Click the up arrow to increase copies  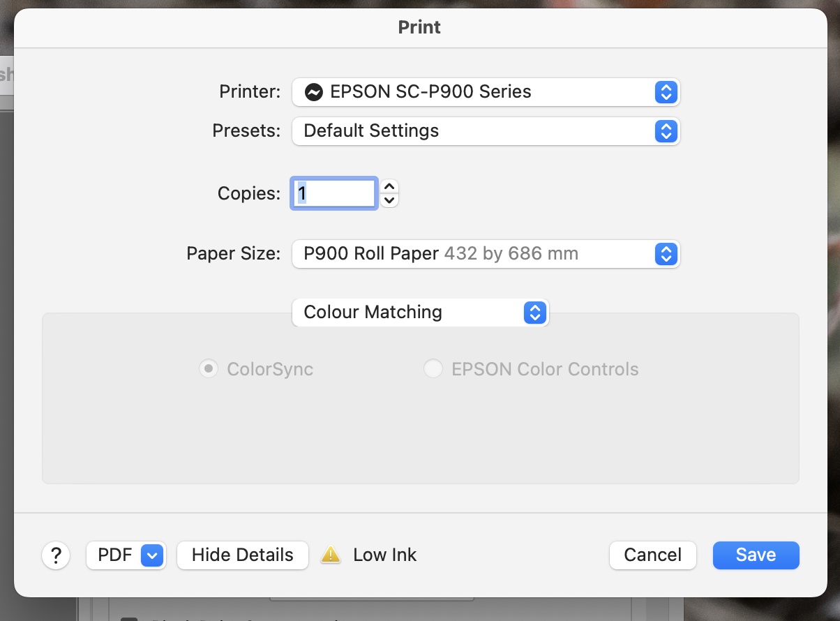click(389, 187)
